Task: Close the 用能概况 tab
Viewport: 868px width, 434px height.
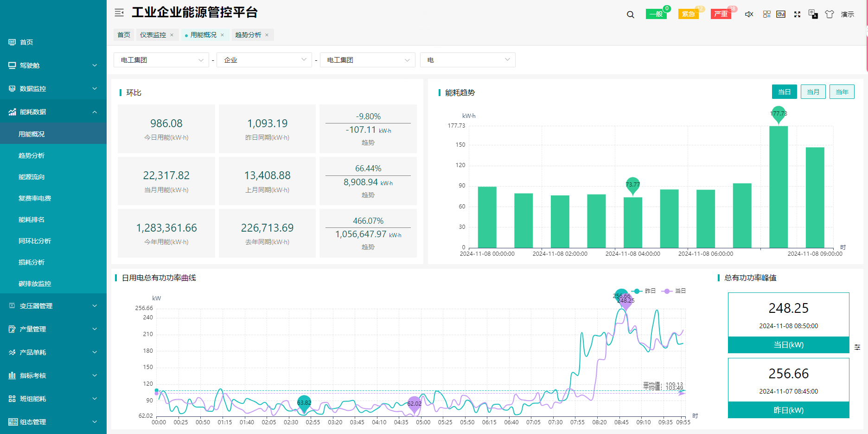Action: (x=222, y=35)
